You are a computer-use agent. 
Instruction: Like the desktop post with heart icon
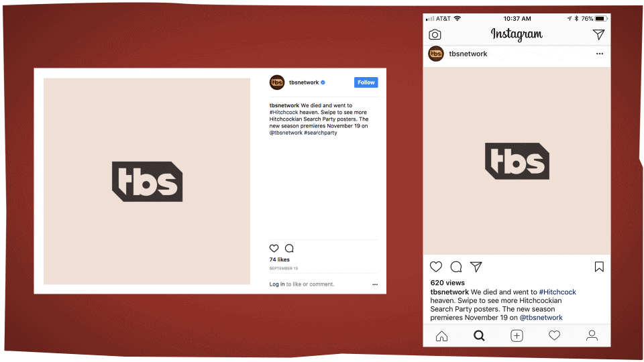(x=274, y=248)
